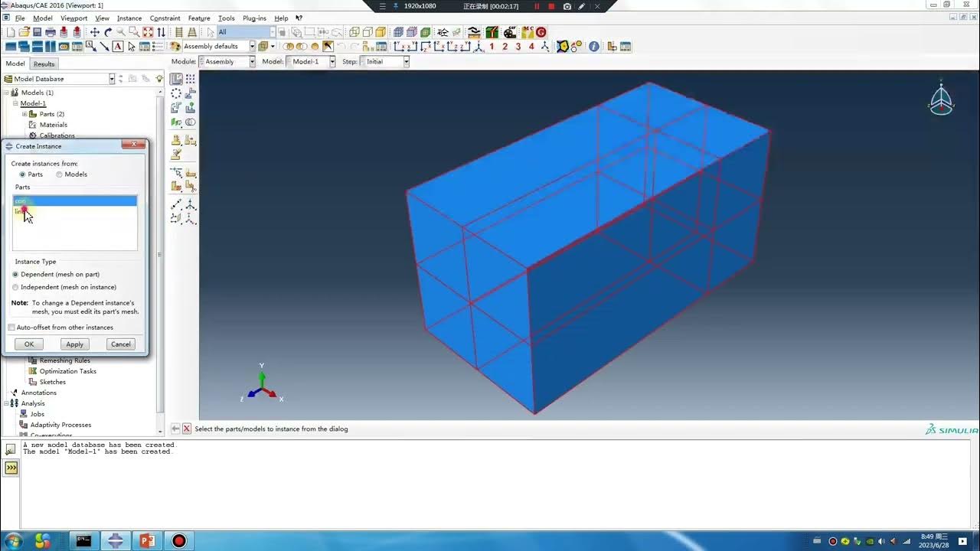The image size is (980, 551).
Task: Select the Models radio button
Action: coord(59,174)
